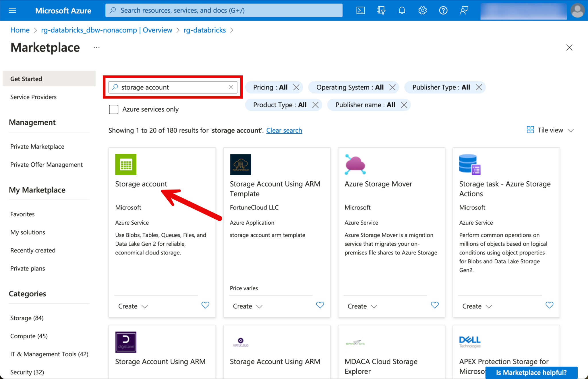Expand the Tile view dropdown

click(550, 130)
